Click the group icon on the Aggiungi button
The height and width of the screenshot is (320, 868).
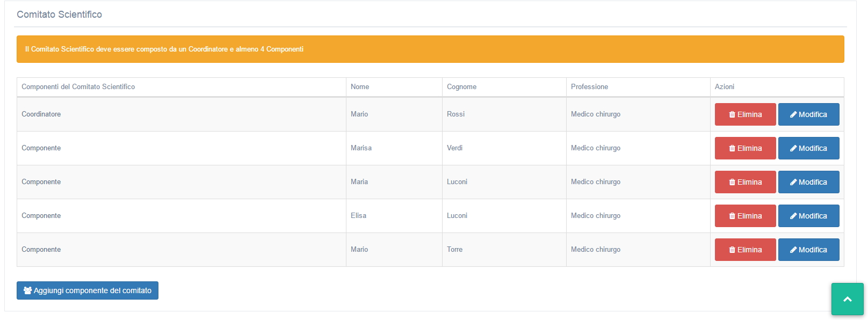(x=27, y=290)
